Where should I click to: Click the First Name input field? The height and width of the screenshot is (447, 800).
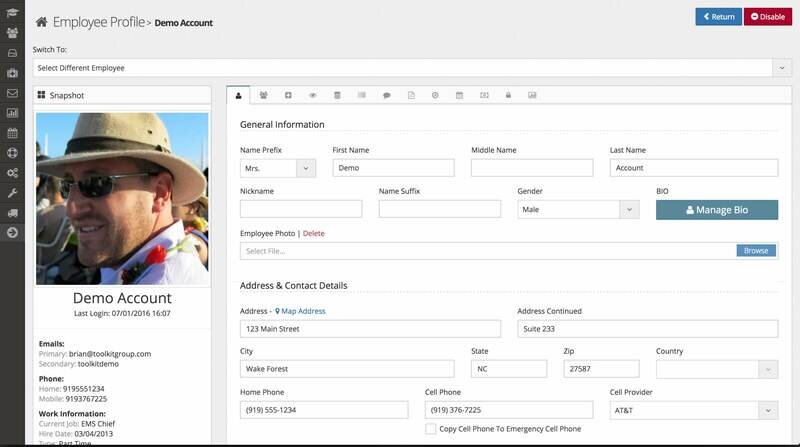click(393, 168)
